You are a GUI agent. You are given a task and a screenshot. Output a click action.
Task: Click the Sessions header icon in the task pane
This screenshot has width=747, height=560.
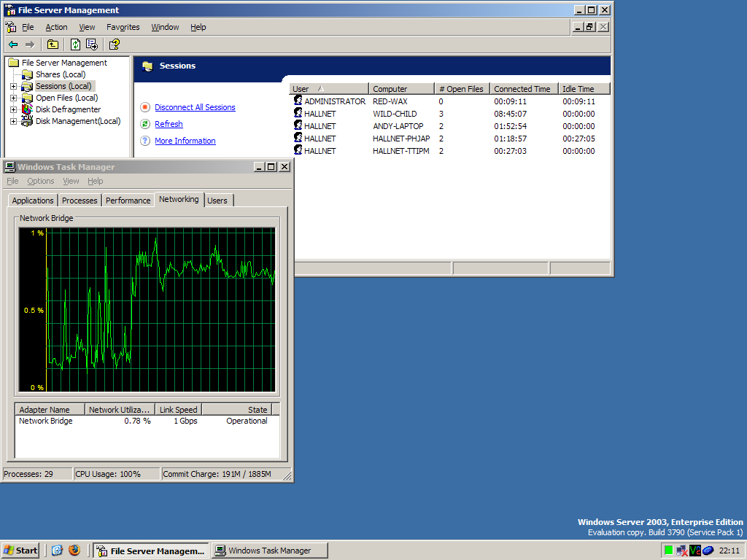coord(147,66)
